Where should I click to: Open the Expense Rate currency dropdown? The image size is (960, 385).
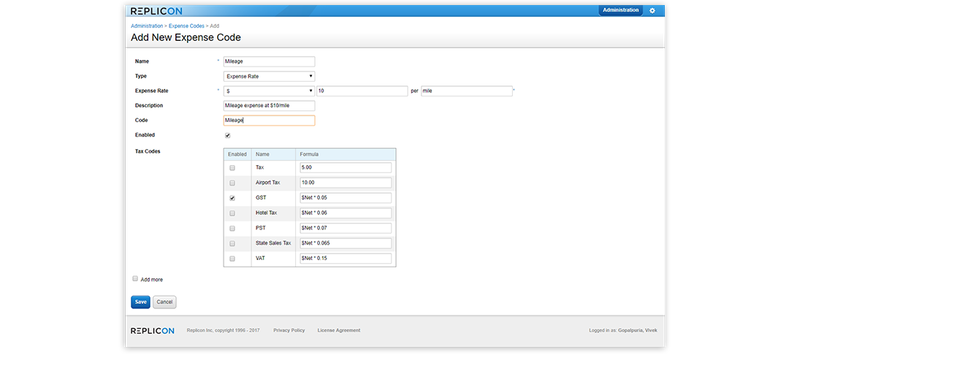click(269, 91)
